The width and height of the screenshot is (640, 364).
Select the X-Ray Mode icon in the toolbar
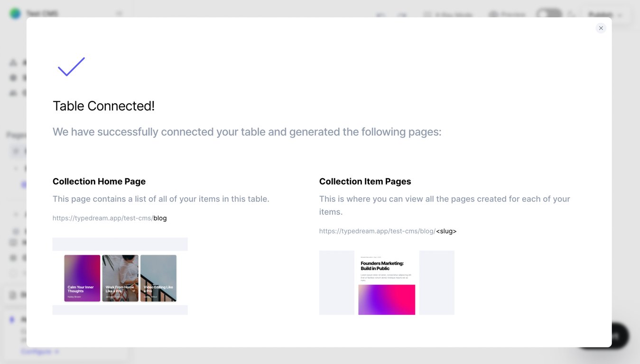coord(428,15)
